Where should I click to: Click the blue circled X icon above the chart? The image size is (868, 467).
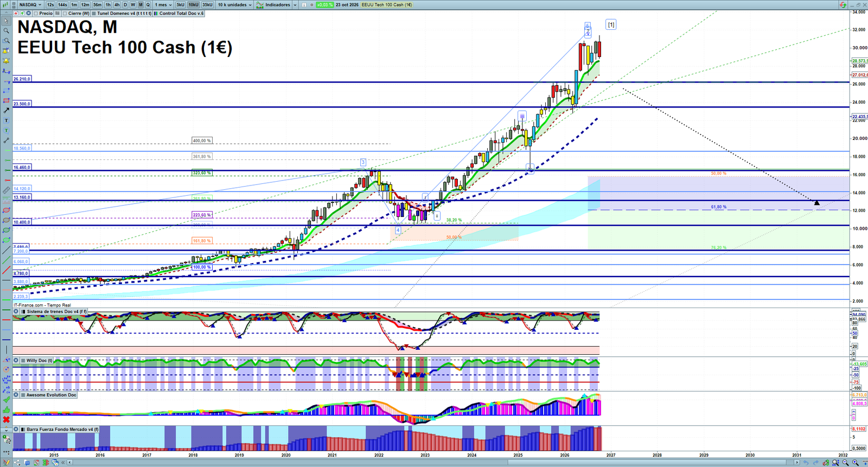coord(28,13)
